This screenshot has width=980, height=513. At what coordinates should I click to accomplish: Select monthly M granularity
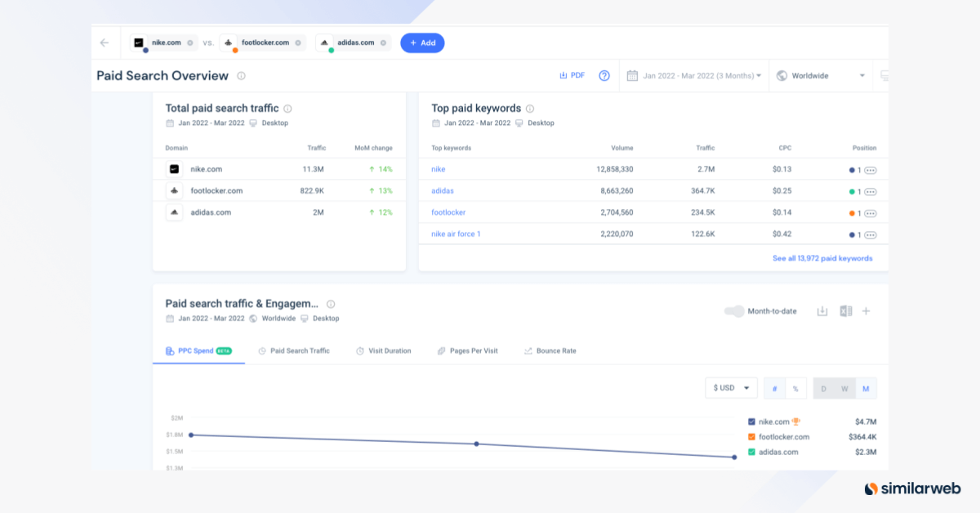pyautogui.click(x=866, y=388)
